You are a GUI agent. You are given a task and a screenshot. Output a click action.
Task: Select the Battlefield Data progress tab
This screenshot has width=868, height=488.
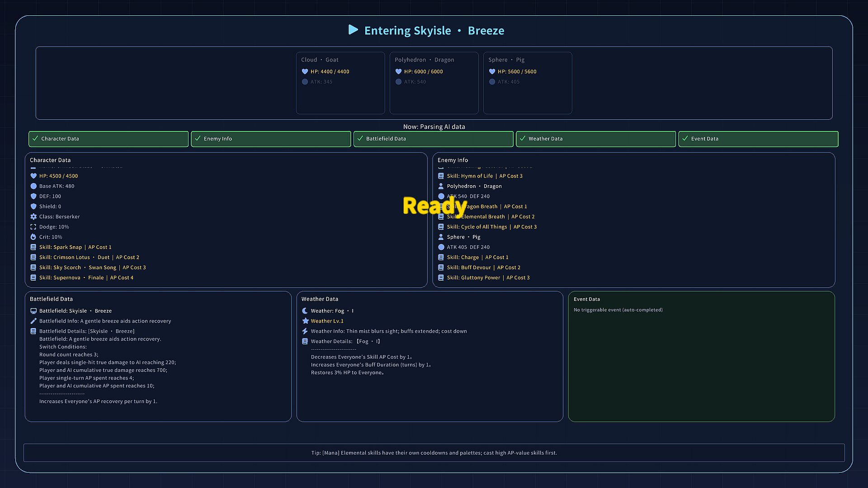click(x=434, y=139)
